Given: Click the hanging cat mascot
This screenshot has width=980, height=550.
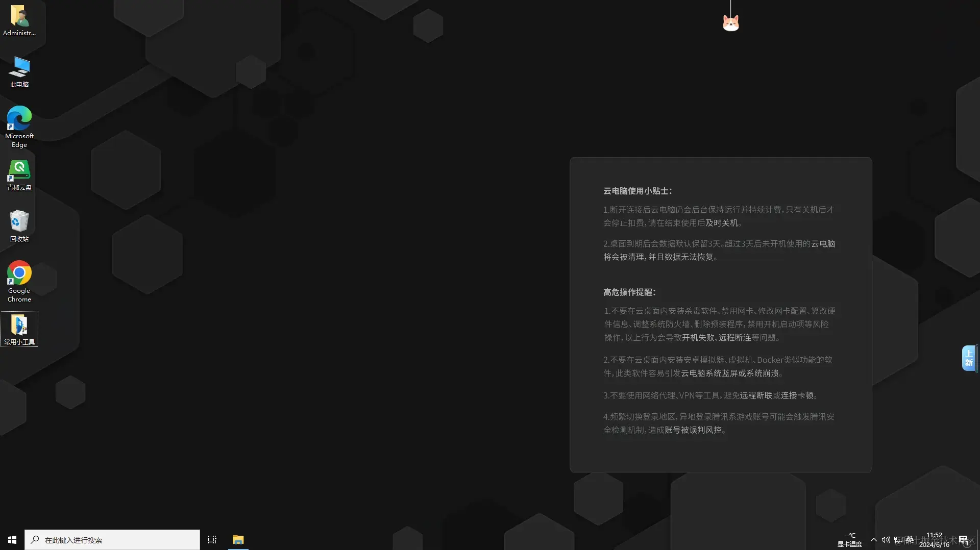Looking at the screenshot, I should click(731, 23).
